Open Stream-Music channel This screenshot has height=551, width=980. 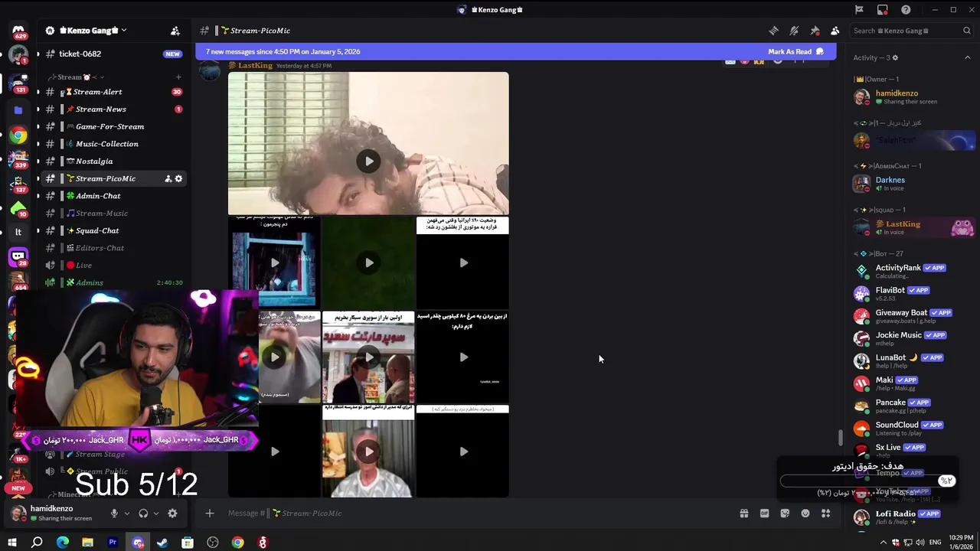pos(113,214)
